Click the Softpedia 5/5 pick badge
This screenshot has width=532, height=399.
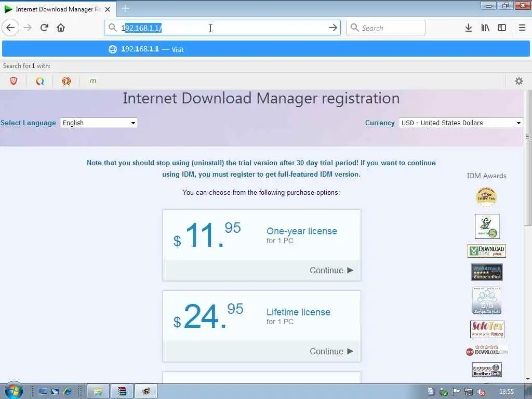coord(487,301)
